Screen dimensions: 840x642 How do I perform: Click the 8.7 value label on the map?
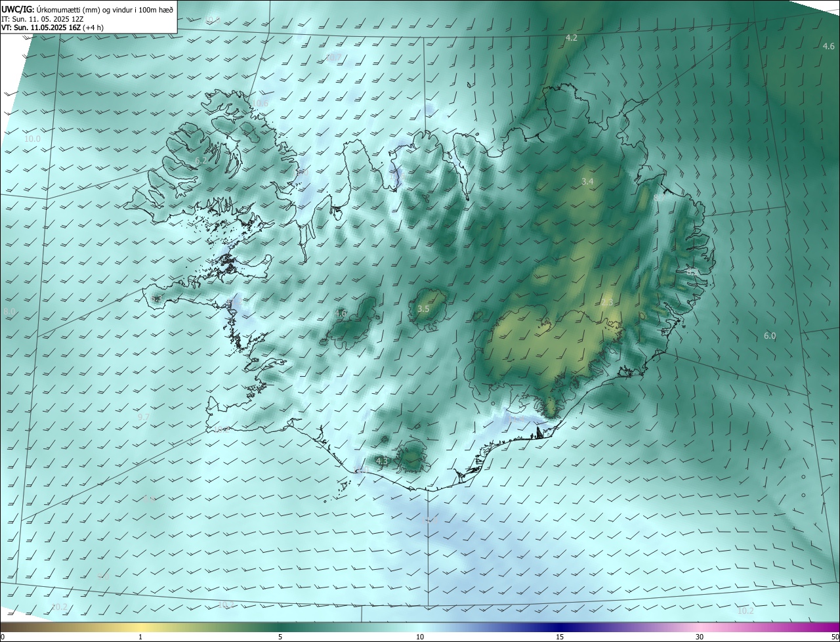pyautogui.click(x=659, y=198)
